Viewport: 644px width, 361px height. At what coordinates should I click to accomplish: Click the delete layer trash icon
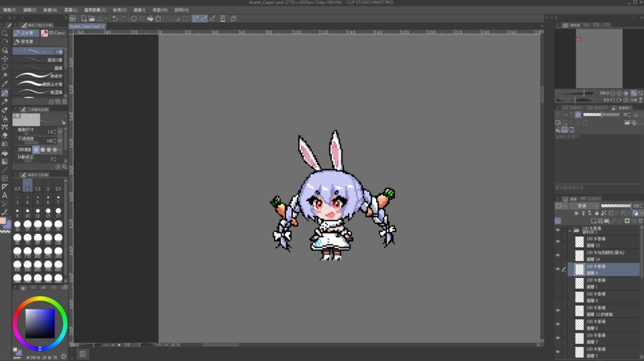point(640,221)
